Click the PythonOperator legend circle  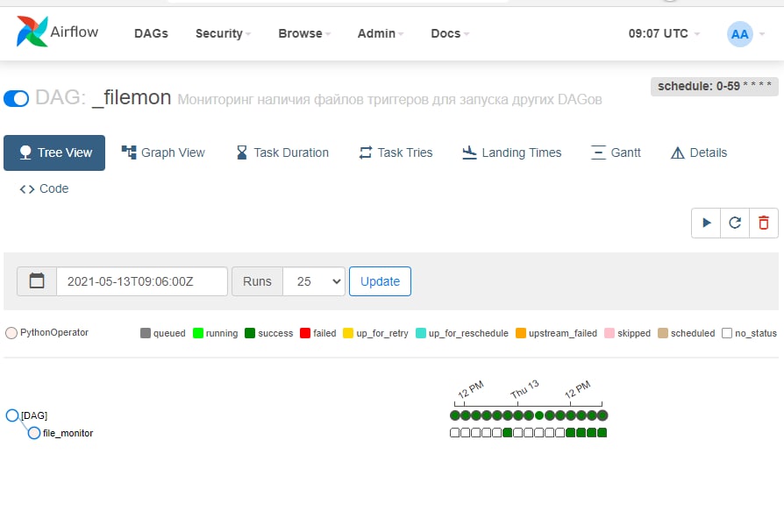pos(11,333)
